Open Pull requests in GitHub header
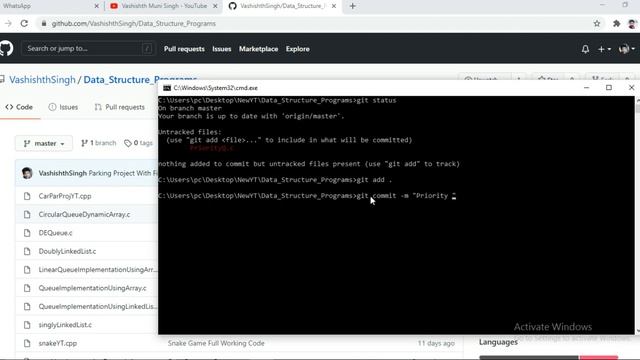640x360 pixels. 184,49
